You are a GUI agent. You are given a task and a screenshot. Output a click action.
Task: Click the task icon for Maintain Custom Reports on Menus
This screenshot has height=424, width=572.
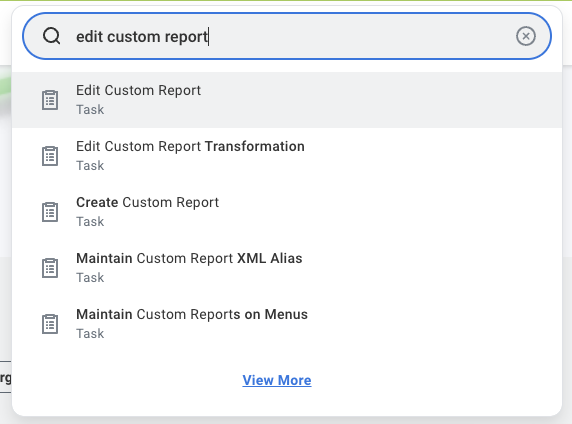pos(50,324)
